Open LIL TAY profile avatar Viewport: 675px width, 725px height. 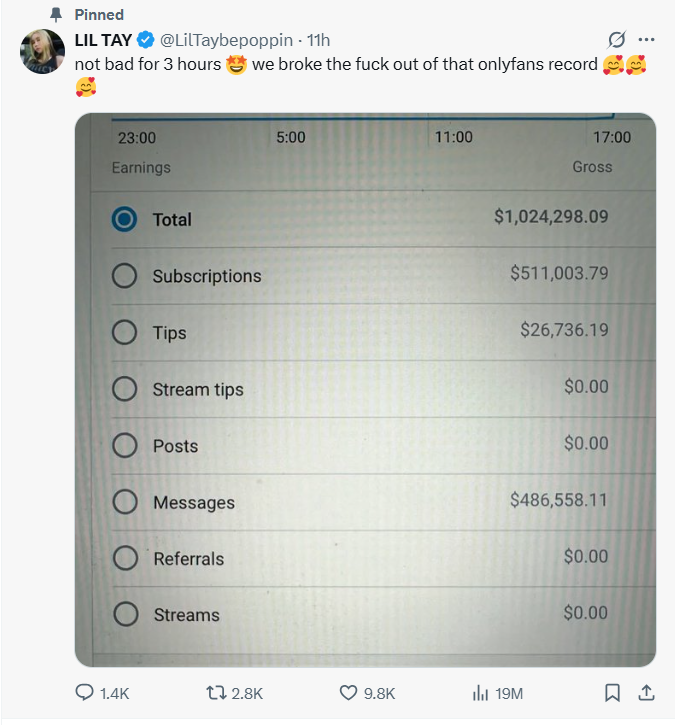(x=44, y=52)
